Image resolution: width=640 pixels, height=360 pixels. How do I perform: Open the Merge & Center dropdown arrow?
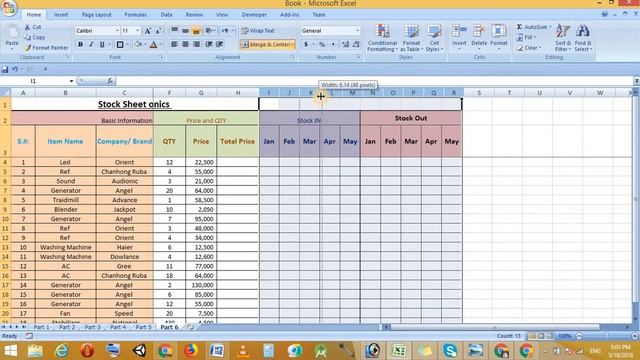coord(293,44)
